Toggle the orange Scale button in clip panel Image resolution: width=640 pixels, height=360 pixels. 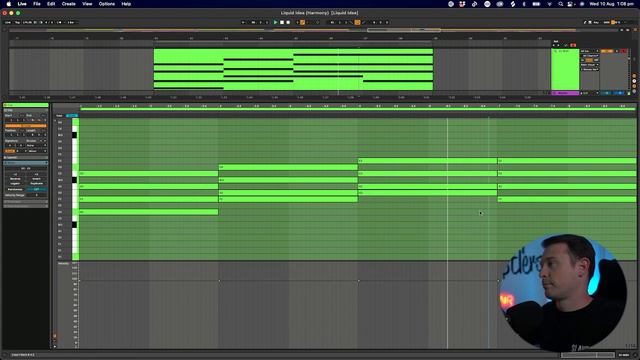tap(10, 151)
